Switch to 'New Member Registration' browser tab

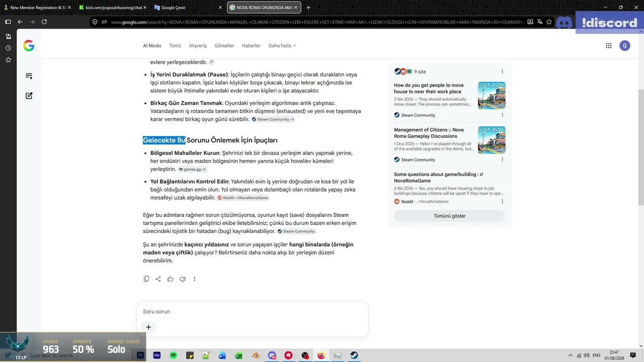point(37,8)
